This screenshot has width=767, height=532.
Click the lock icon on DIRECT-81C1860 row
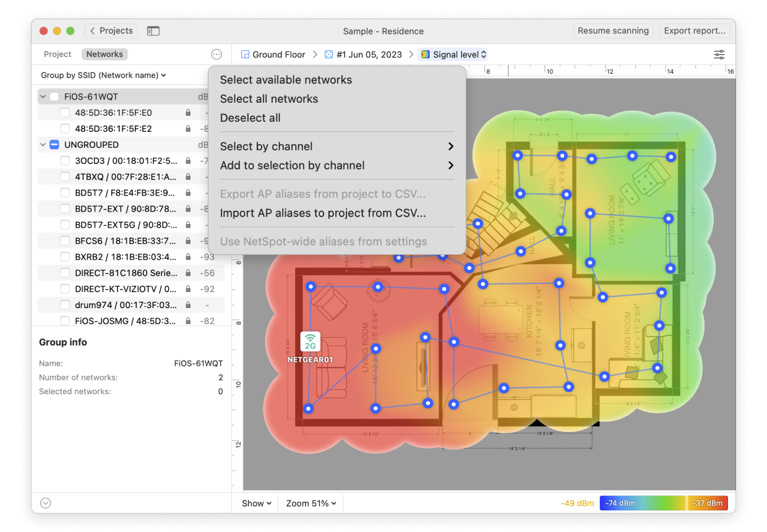click(188, 273)
